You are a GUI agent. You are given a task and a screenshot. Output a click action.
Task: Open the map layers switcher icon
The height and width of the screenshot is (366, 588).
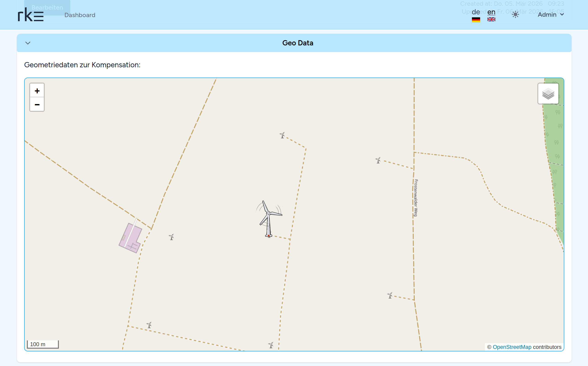[x=548, y=94]
